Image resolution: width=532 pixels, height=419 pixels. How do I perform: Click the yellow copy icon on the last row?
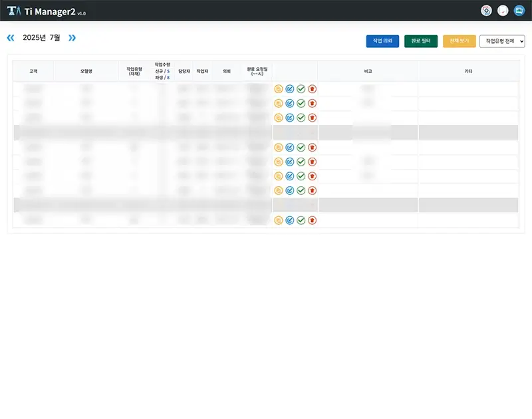[280, 220]
